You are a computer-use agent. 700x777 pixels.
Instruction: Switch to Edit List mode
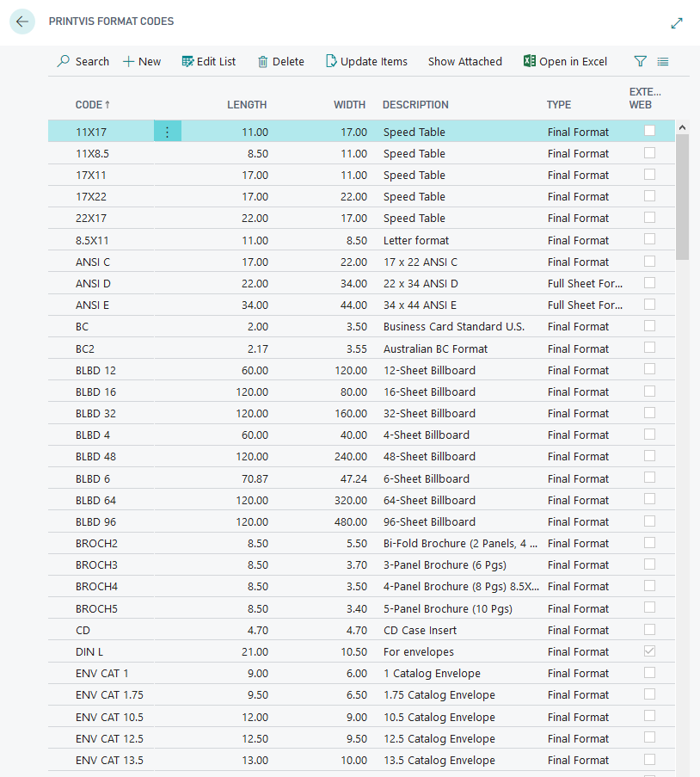coord(208,61)
